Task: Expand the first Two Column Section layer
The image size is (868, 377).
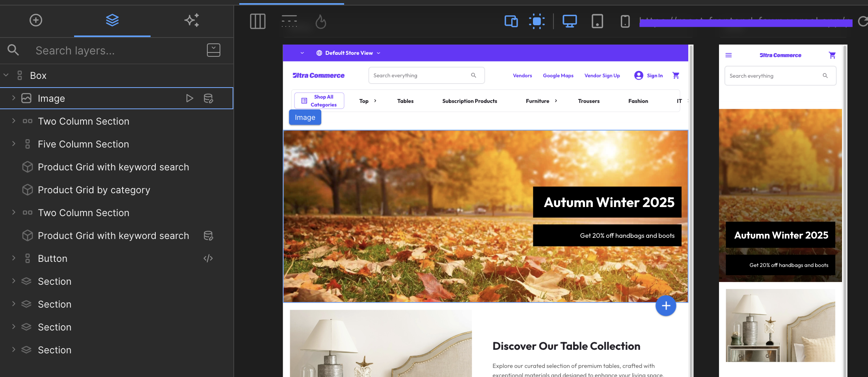Action: click(14, 121)
